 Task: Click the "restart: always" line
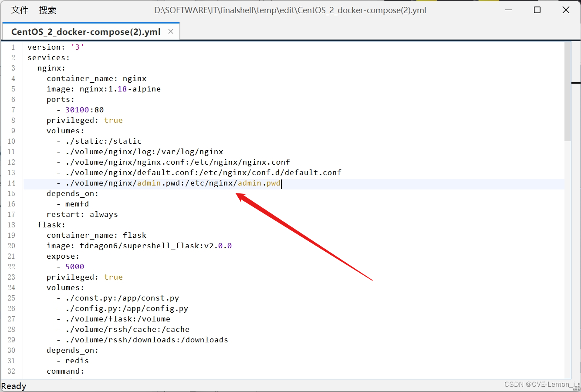pos(82,214)
